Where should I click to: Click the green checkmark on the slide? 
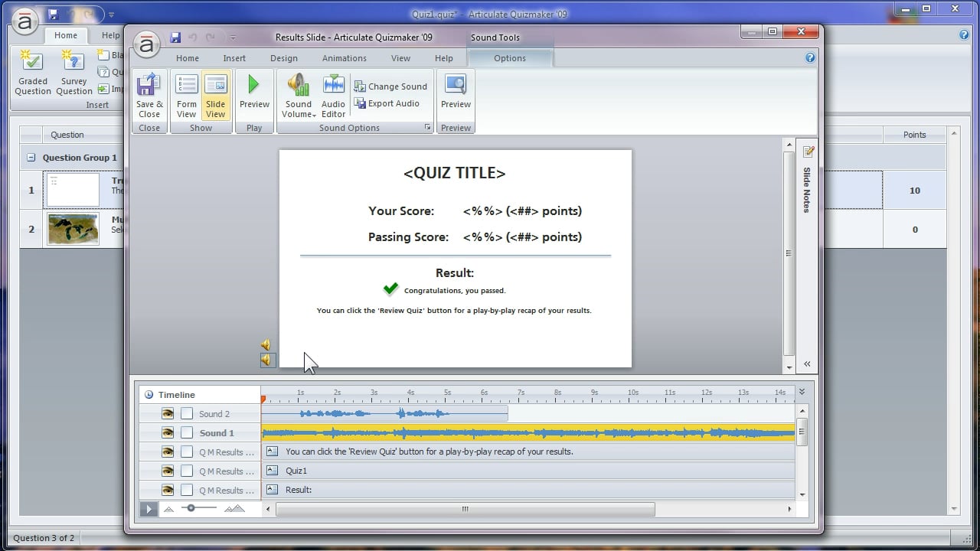(x=390, y=289)
